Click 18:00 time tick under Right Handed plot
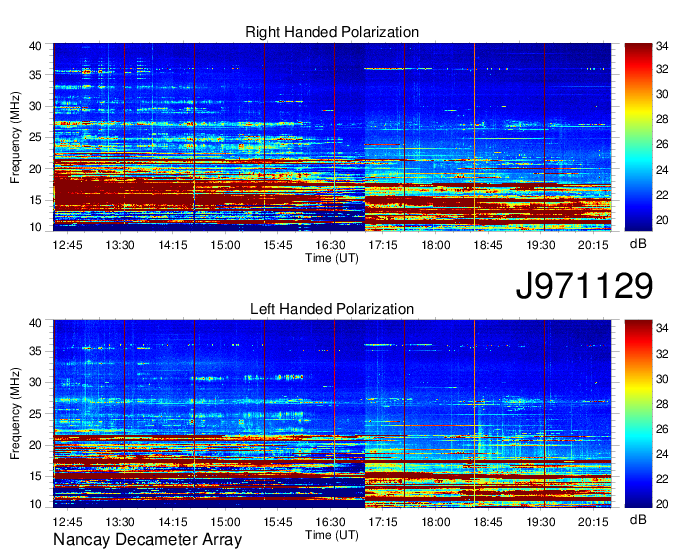This screenshot has width=680, height=552. click(436, 245)
